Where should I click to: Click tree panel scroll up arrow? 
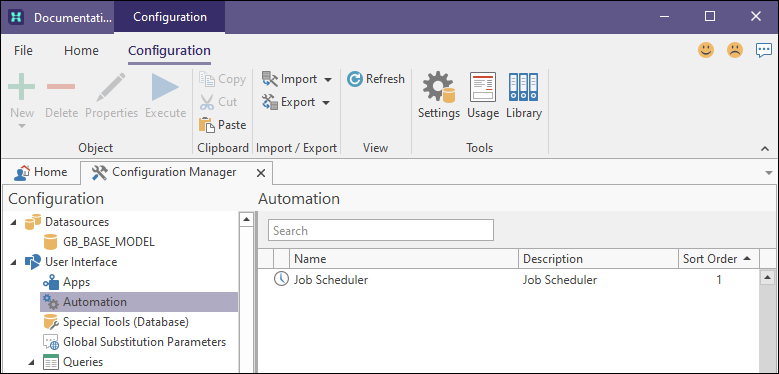(x=246, y=219)
